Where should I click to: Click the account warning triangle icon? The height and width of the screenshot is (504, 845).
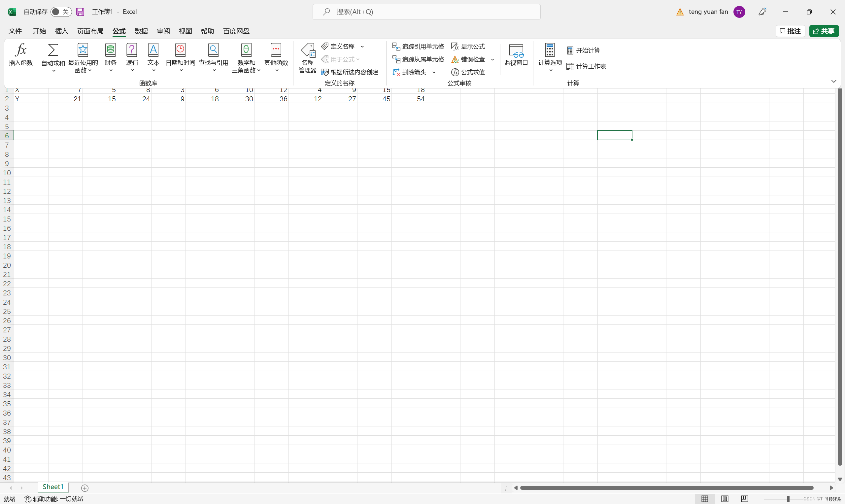(680, 12)
